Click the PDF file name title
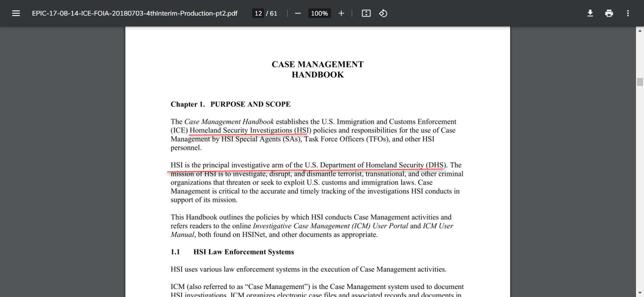Screen dimensions: 644x297 135,13
